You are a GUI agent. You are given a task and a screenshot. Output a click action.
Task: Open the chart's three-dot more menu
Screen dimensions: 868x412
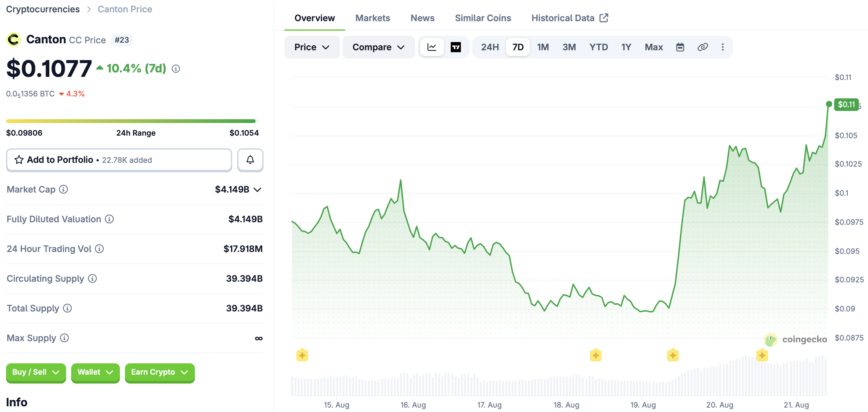[722, 47]
